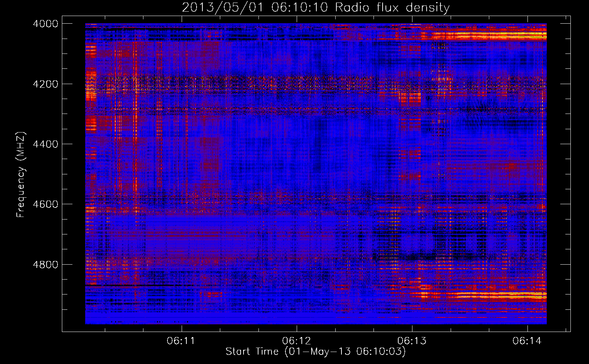Click the 4200 frequency axis label
589x364 pixels.
click(x=46, y=84)
